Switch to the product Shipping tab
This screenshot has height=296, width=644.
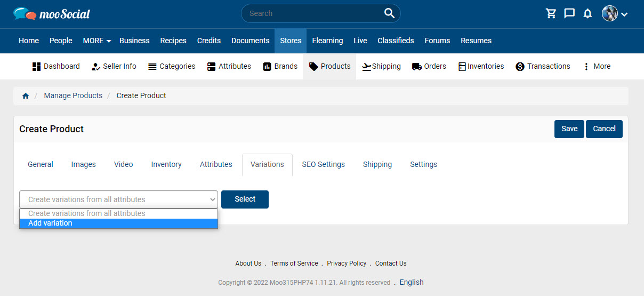pyautogui.click(x=377, y=164)
